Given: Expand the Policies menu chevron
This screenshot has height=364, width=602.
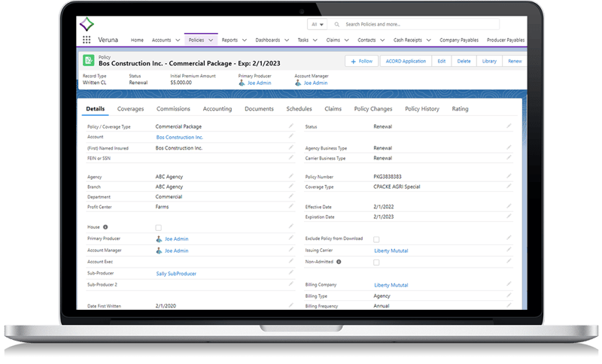Looking at the screenshot, I should (211, 40).
